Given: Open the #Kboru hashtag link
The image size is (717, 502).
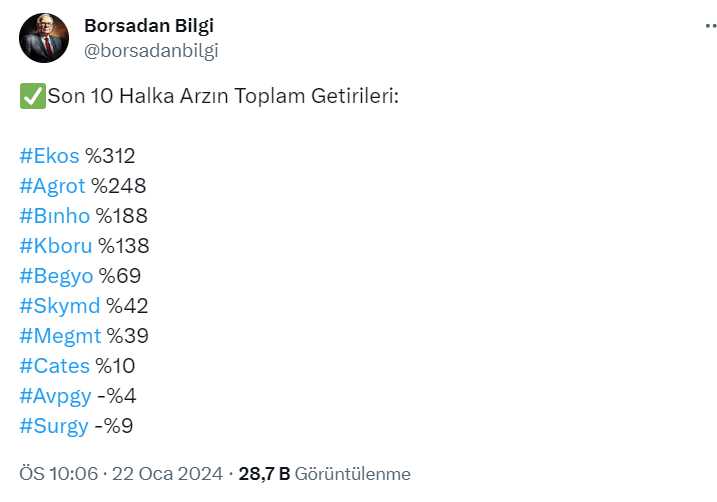Looking at the screenshot, I should coord(56,246).
